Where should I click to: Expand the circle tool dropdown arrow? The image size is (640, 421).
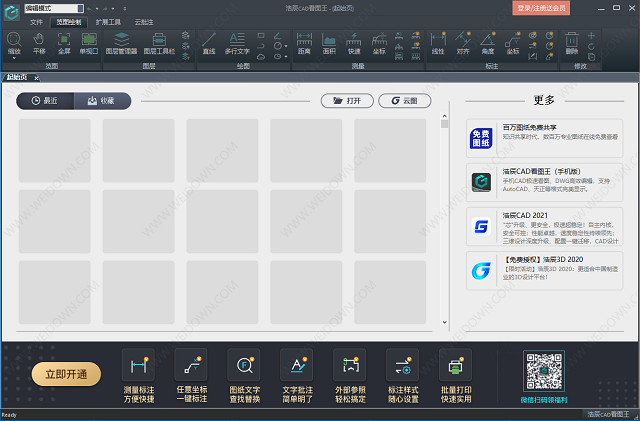pos(286,46)
